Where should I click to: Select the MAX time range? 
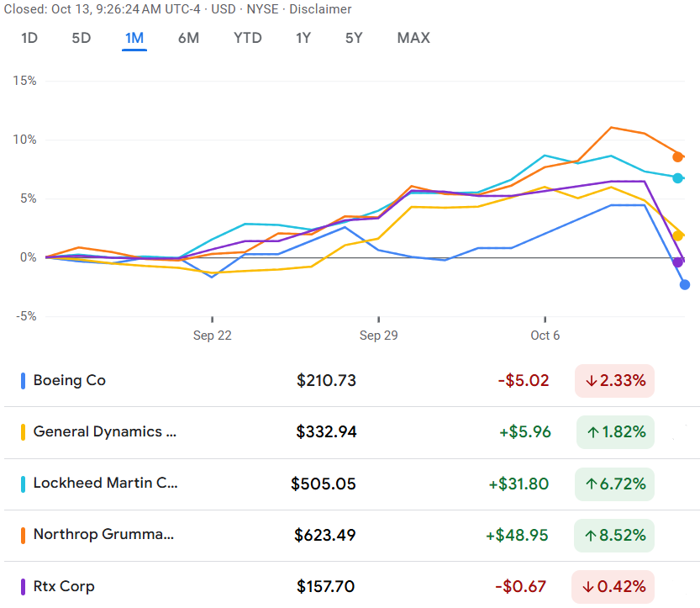point(413,38)
